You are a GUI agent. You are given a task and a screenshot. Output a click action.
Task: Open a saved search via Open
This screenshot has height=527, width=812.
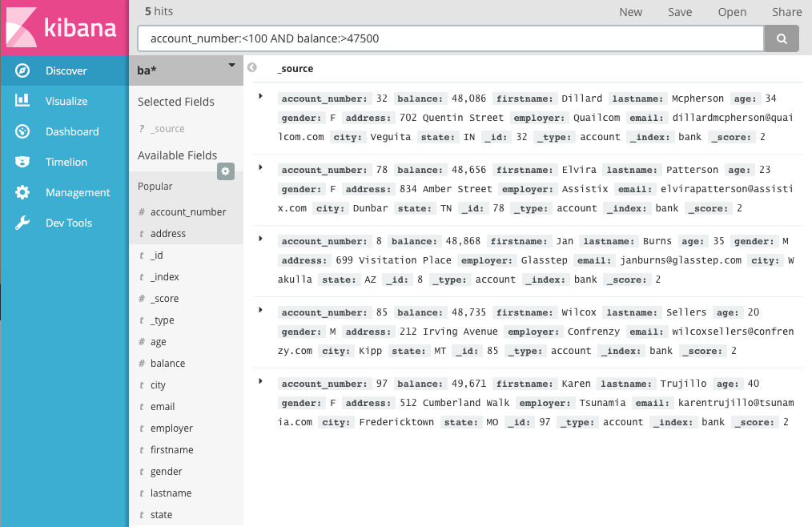[732, 12]
